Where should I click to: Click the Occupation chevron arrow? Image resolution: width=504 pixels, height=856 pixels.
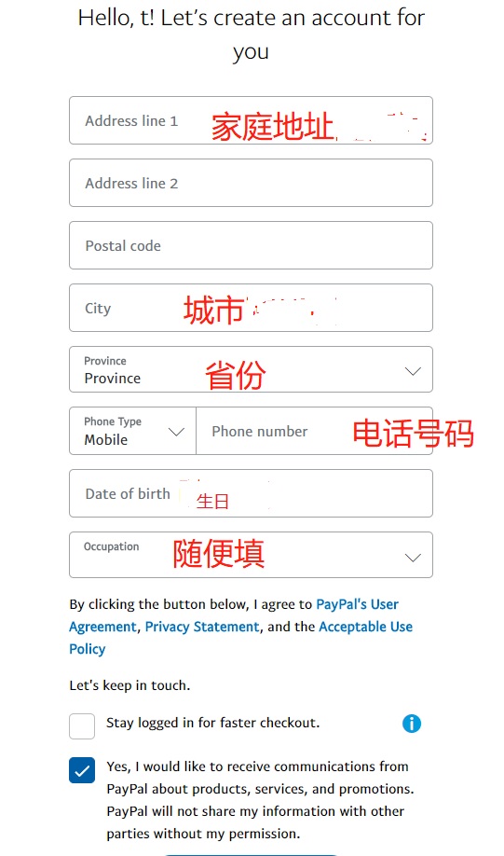pos(413,558)
